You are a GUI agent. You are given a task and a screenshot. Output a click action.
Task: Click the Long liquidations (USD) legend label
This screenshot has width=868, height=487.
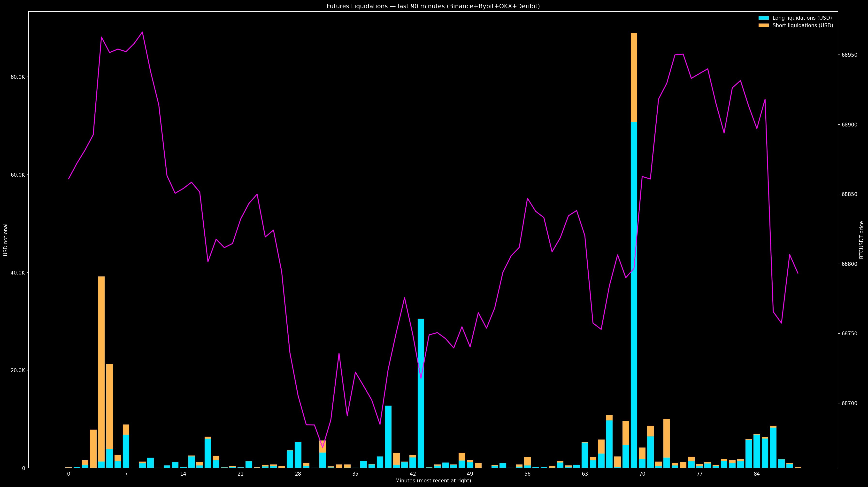pos(802,18)
